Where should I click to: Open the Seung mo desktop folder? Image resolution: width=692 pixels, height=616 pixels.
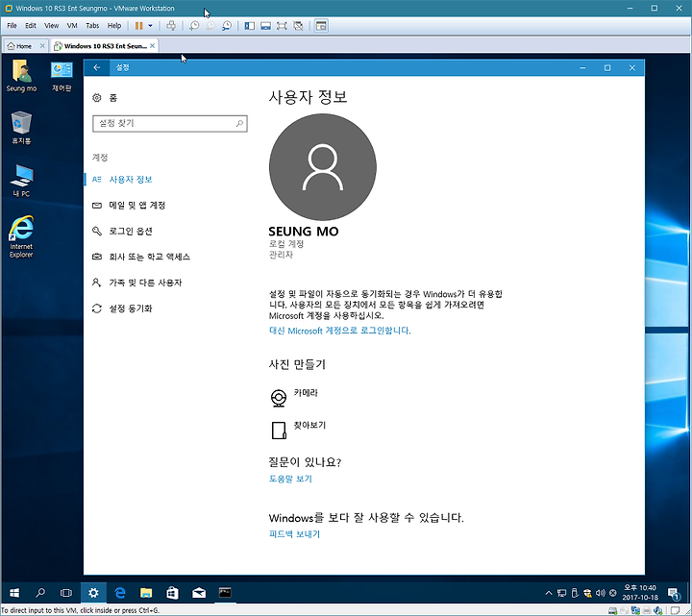click(21, 76)
